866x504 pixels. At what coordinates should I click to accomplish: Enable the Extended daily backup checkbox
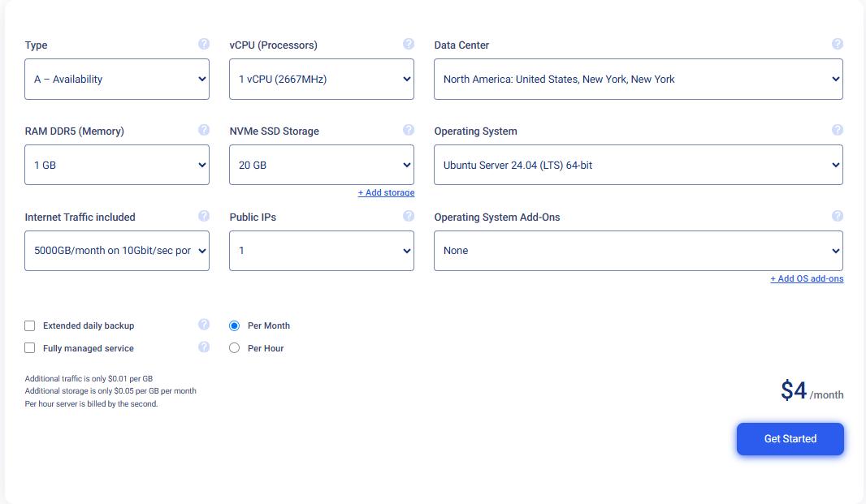pyautogui.click(x=30, y=325)
